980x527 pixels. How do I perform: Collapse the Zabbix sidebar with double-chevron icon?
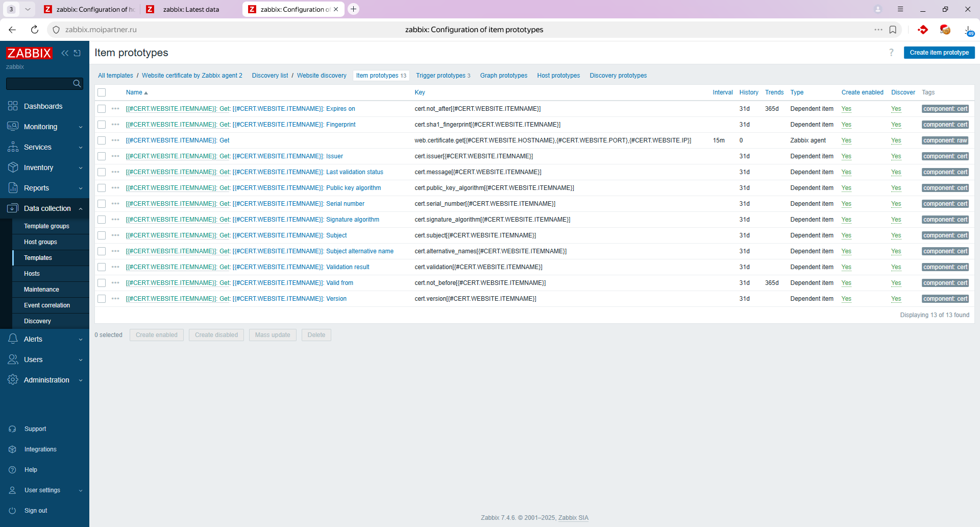coord(65,53)
